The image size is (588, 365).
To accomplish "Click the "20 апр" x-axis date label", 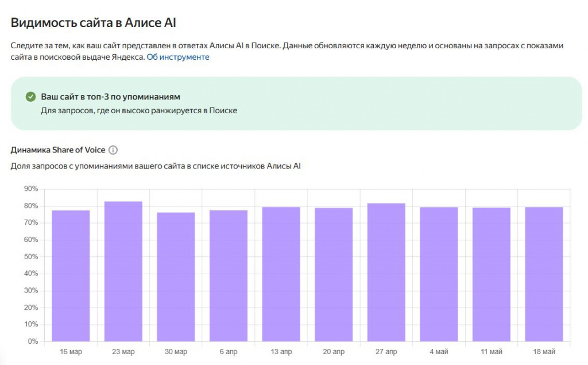I will (x=334, y=352).
